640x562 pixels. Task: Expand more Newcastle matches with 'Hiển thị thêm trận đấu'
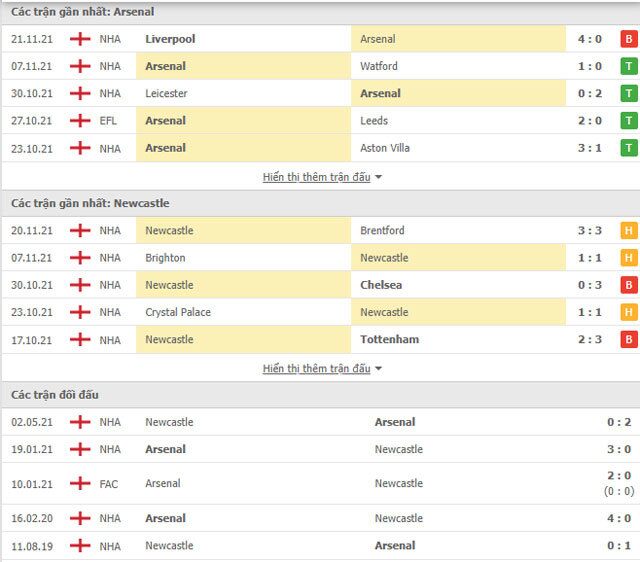316,368
